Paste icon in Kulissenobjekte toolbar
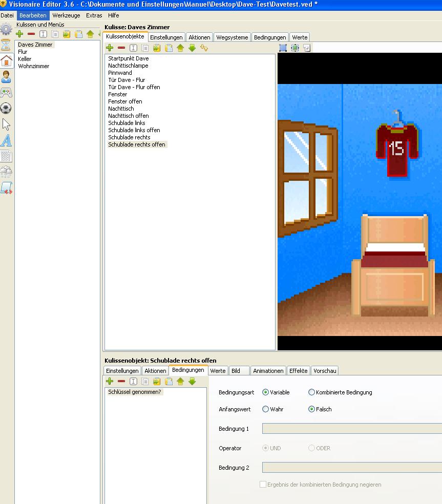The width and height of the screenshot is (442, 504). point(169,48)
